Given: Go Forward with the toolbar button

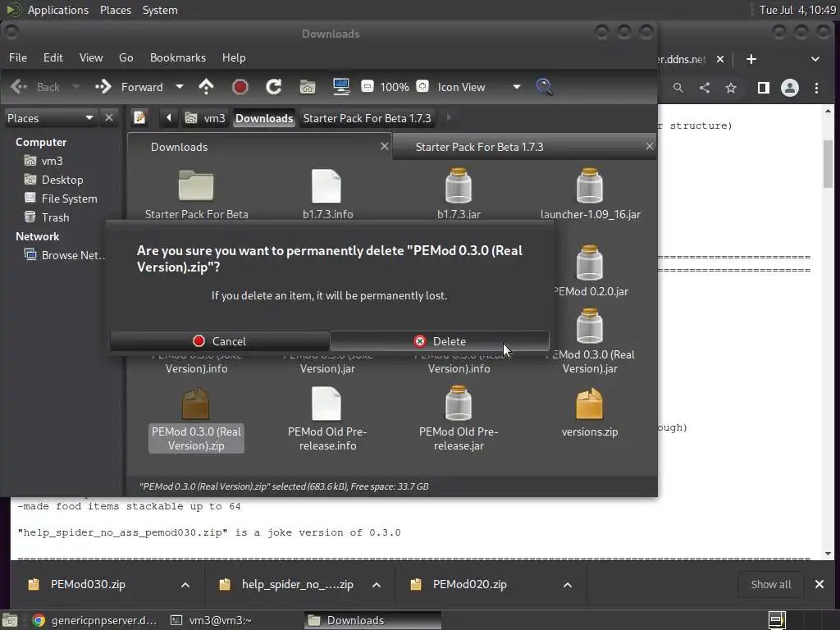Looking at the screenshot, I should click(129, 87).
